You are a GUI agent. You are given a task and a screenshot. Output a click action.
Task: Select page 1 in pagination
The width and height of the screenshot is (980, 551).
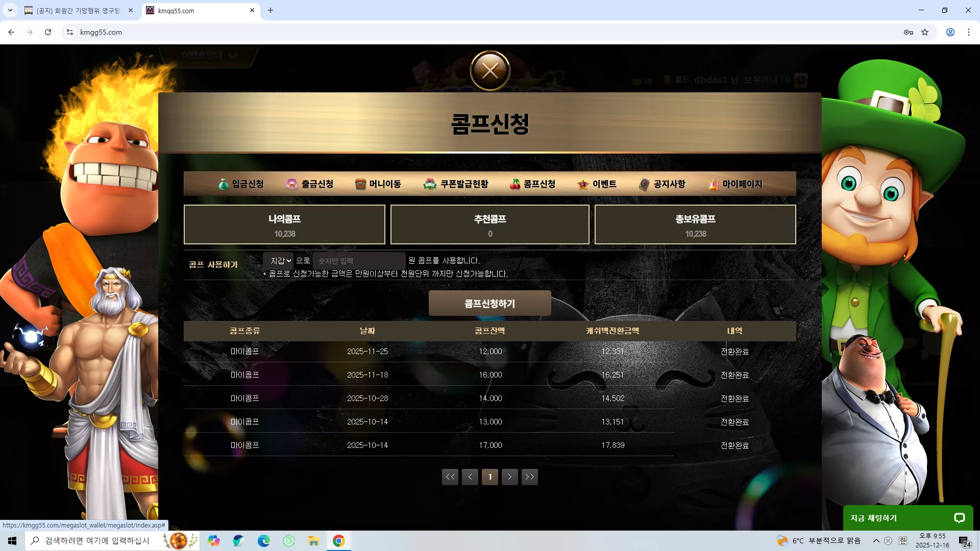pyautogui.click(x=490, y=477)
